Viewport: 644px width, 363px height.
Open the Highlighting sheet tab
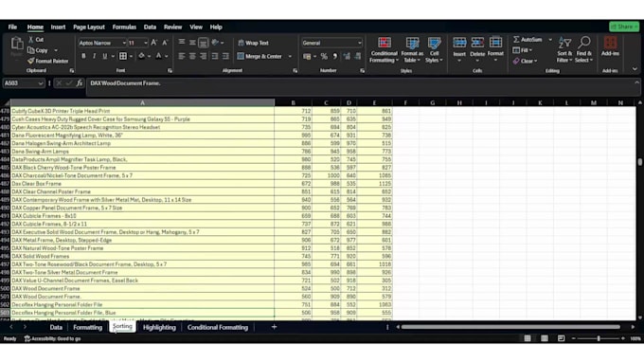[x=159, y=327]
